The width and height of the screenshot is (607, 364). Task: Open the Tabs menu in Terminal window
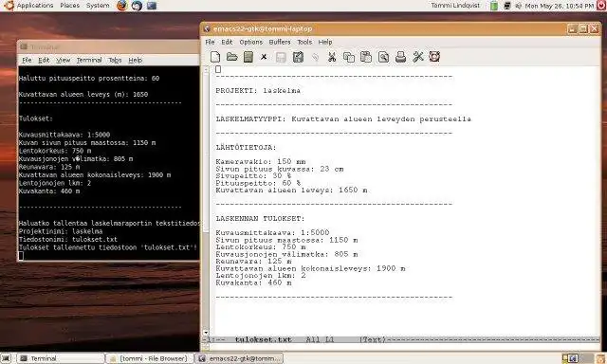[x=115, y=60]
